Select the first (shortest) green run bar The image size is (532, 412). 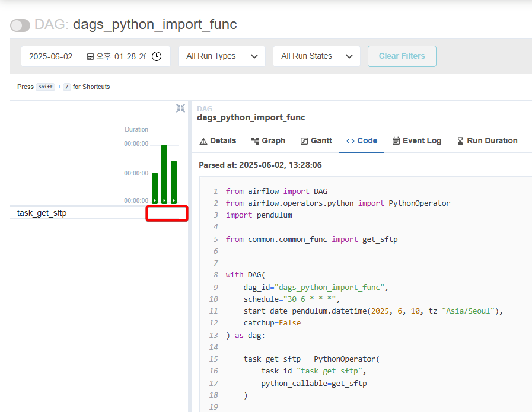155,188
